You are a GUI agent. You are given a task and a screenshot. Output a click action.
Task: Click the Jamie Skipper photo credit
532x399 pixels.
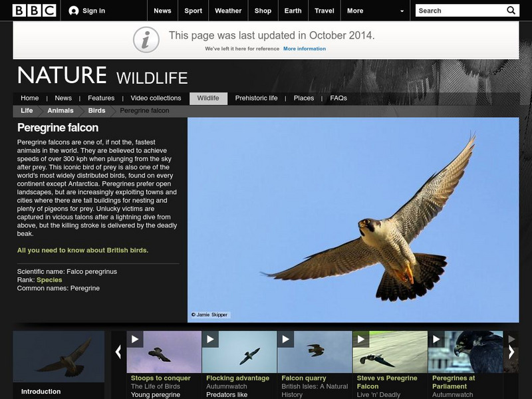click(x=209, y=315)
